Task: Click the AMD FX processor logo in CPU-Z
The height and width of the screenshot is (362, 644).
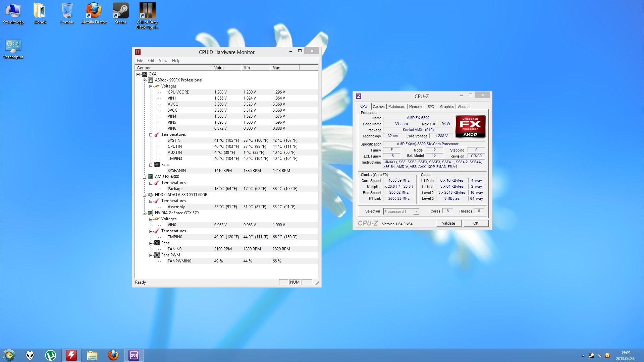Action: pos(470,126)
